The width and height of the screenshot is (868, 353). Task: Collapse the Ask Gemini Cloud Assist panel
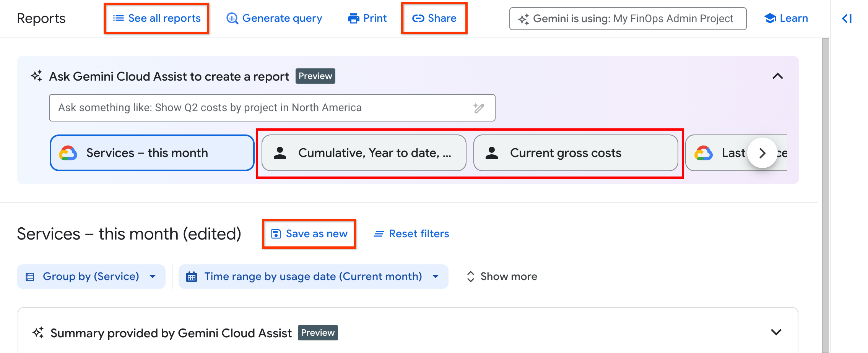[x=777, y=76]
